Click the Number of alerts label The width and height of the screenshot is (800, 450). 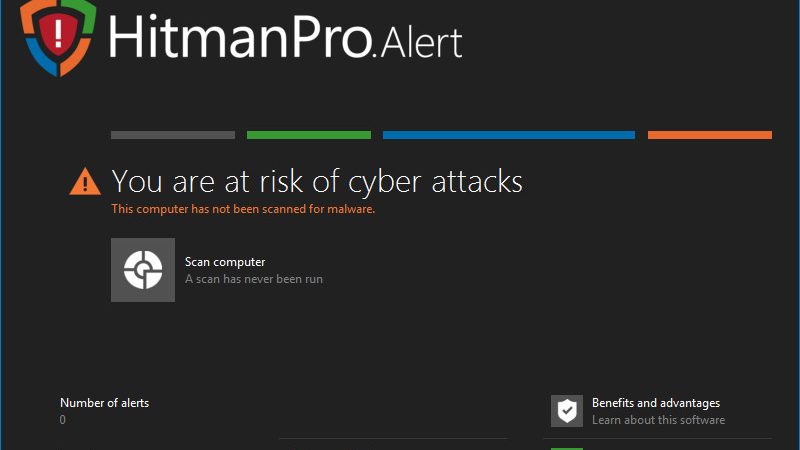tap(105, 403)
